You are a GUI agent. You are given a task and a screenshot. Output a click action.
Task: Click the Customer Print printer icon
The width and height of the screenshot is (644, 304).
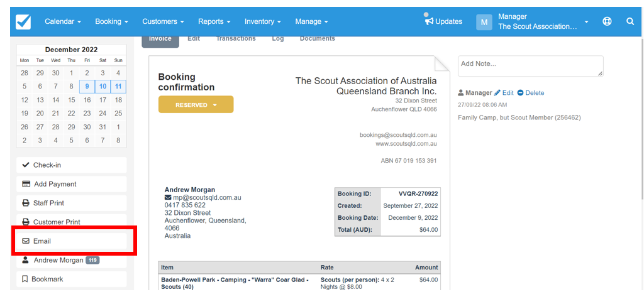(25, 222)
